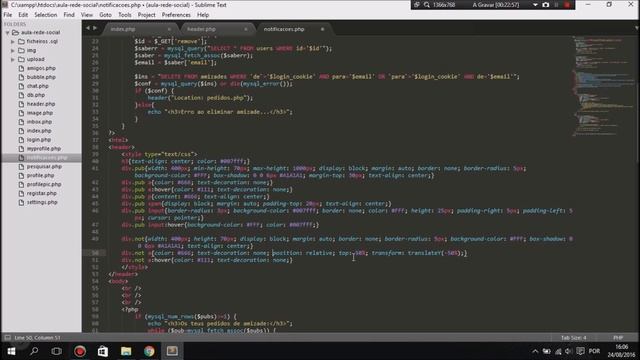
Task: Click the recorder settings icon at far left
Action: 416,5
